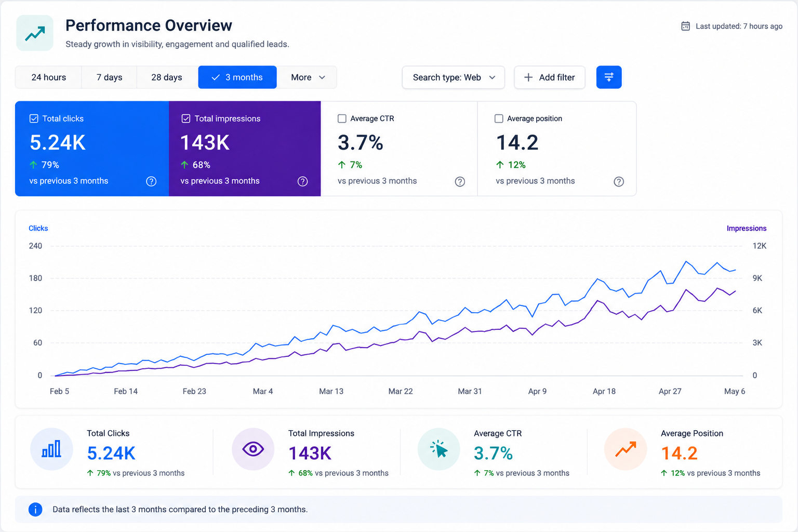
Task: Click the Impressions axis label on chart
Action: (x=747, y=228)
